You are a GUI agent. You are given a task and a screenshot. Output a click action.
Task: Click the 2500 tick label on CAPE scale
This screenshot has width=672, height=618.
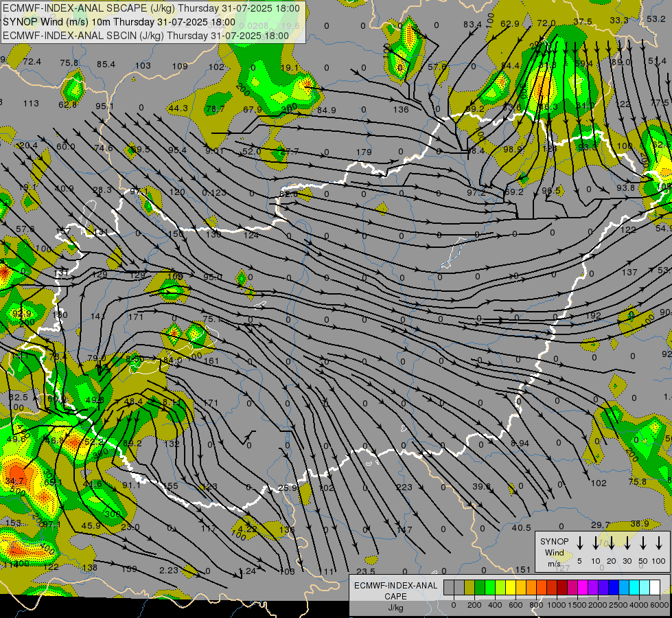tap(618, 605)
